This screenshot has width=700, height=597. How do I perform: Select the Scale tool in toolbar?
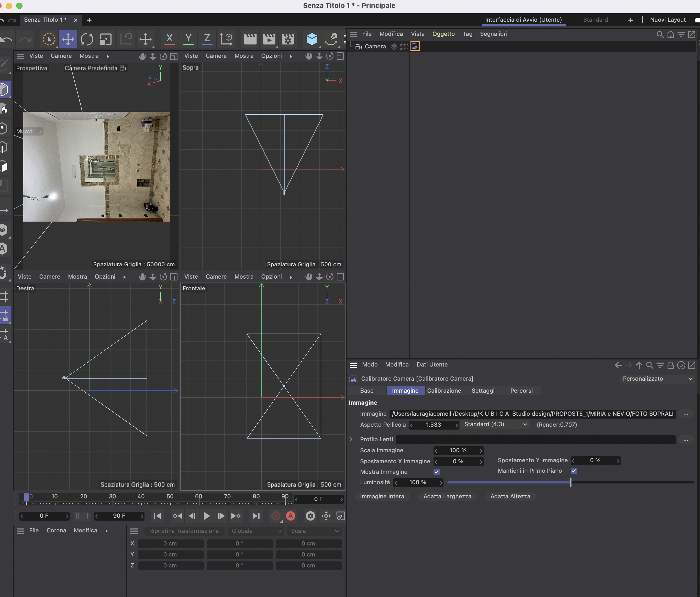[x=106, y=39]
